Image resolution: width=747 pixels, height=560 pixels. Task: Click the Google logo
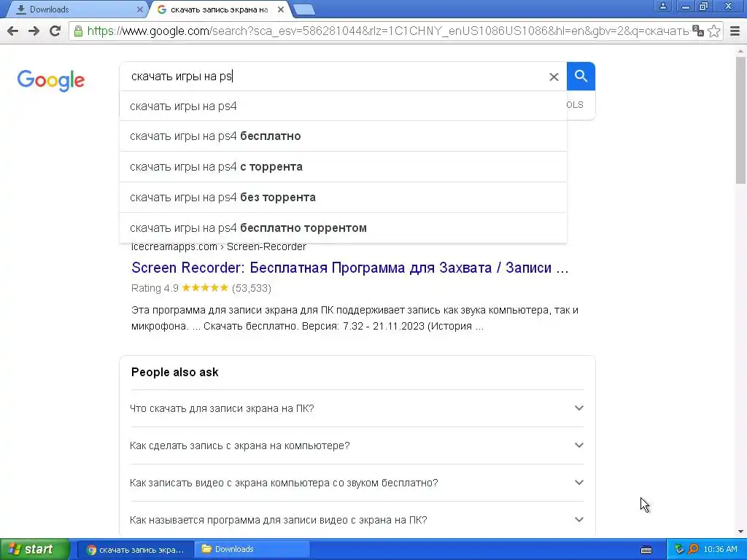(51, 80)
